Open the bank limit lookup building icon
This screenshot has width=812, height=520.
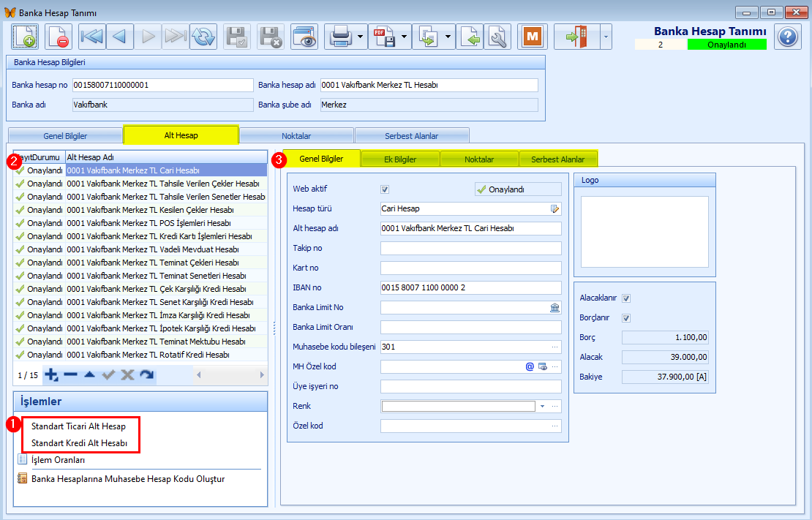pos(555,308)
